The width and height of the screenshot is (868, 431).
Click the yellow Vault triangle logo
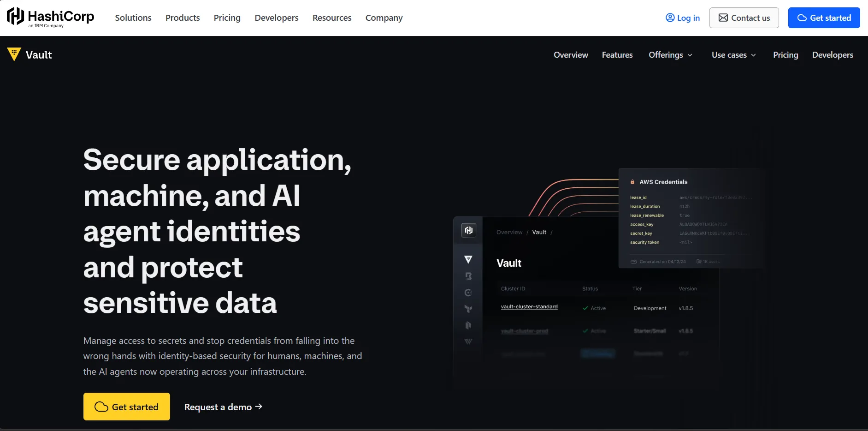coord(14,54)
